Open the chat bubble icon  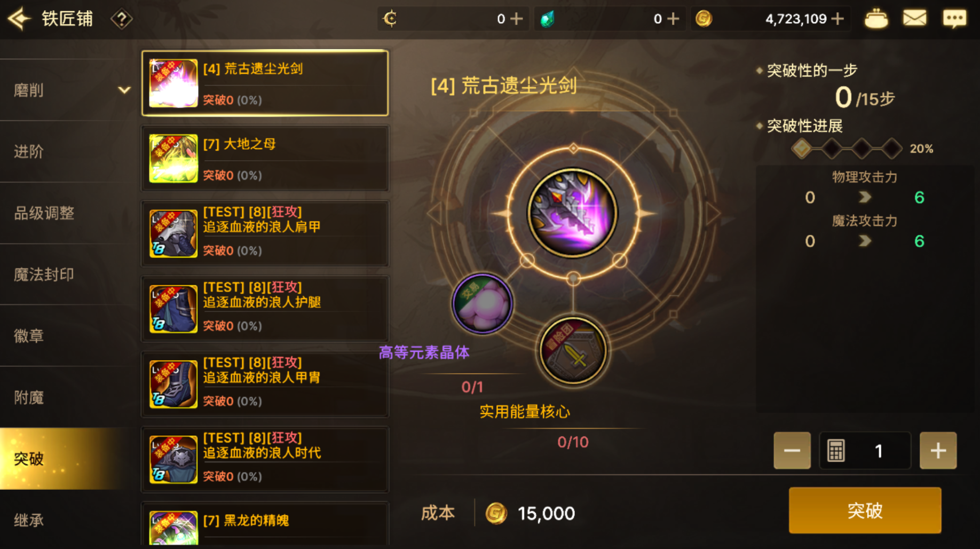[x=954, y=19]
